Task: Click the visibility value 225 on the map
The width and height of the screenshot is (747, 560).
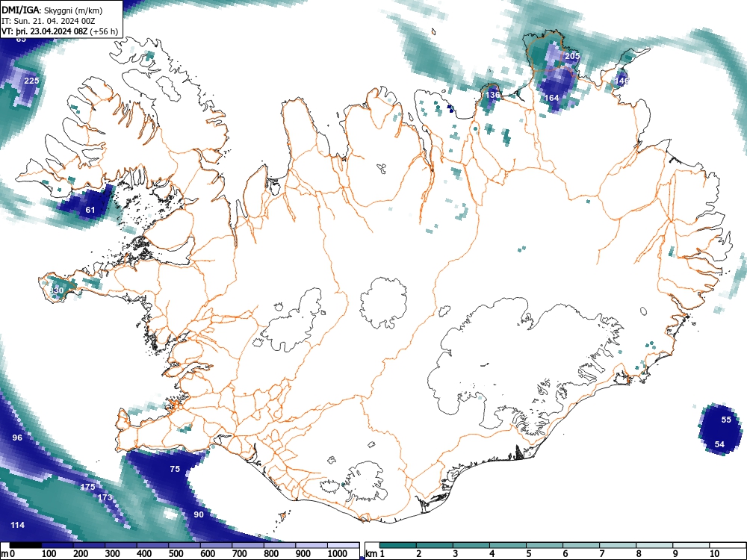Action: [x=31, y=81]
